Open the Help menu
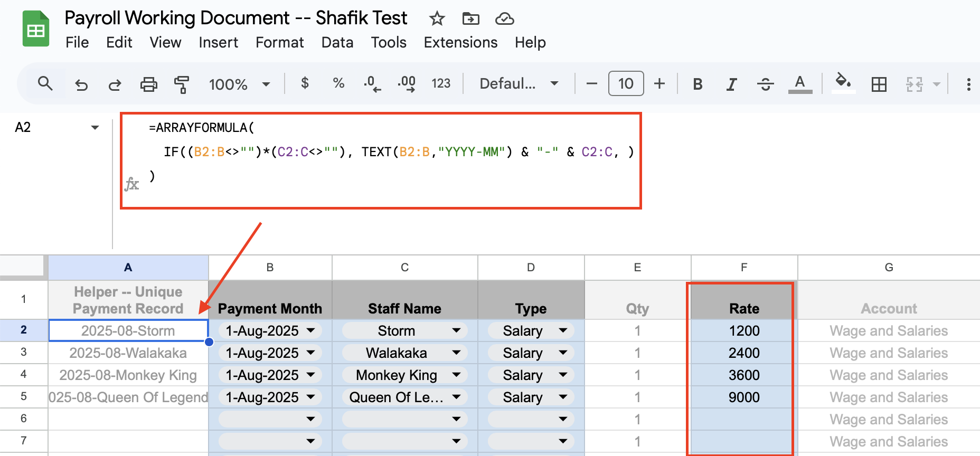Image resolution: width=980 pixels, height=456 pixels. (x=530, y=42)
